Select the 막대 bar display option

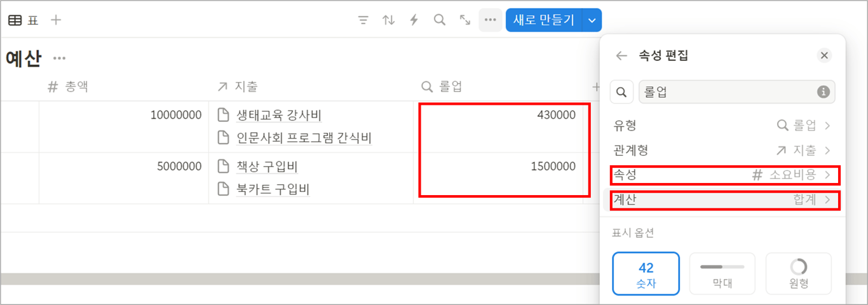tap(722, 274)
